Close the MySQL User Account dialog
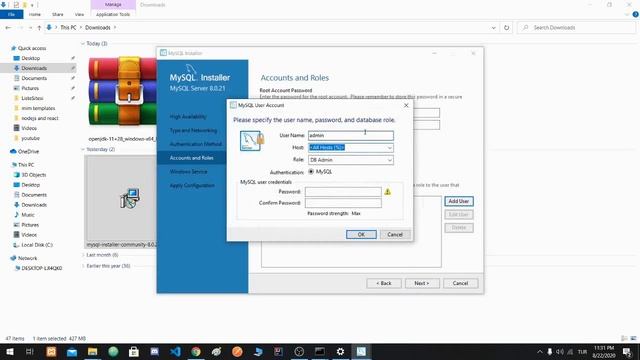This screenshot has height=360, width=640. point(406,105)
